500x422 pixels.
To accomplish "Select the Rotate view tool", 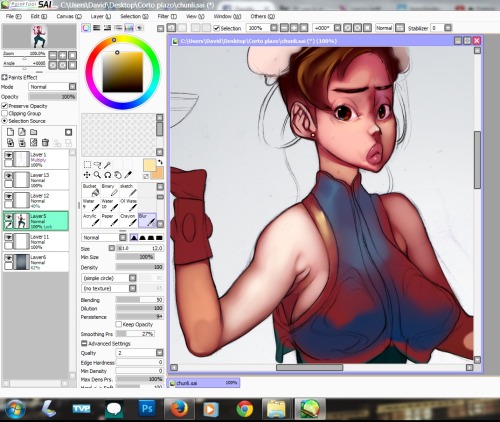I will (107, 175).
